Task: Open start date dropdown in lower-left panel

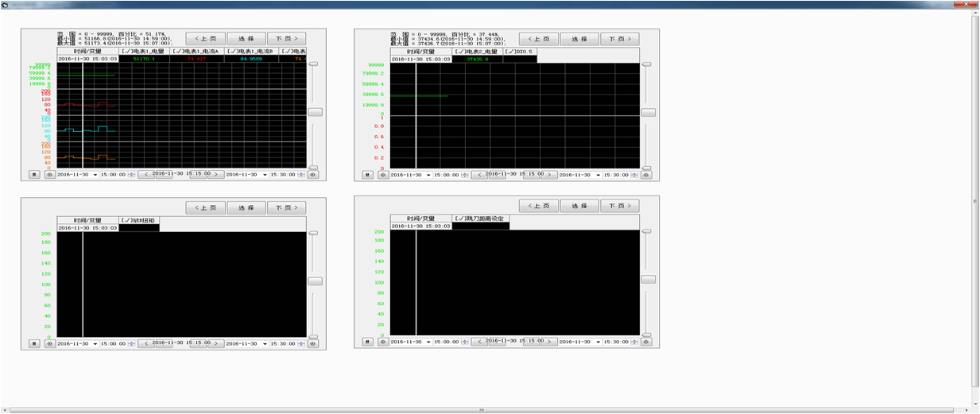Action: point(95,343)
